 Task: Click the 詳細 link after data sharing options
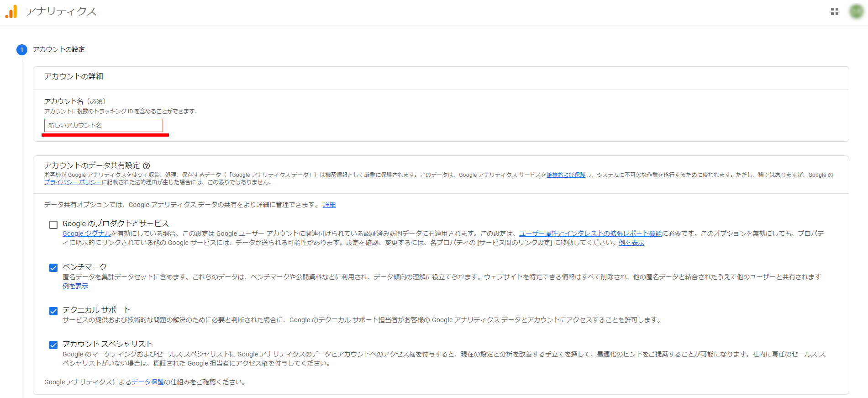pos(329,205)
